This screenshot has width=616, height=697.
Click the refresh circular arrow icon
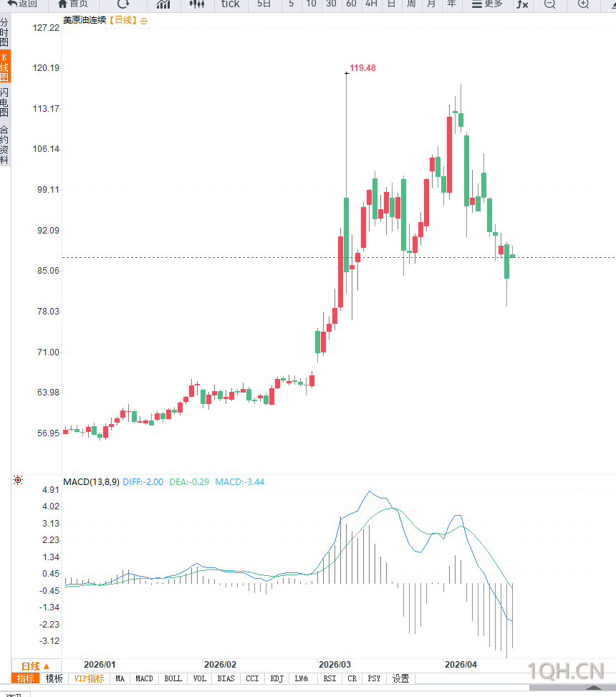123,4
